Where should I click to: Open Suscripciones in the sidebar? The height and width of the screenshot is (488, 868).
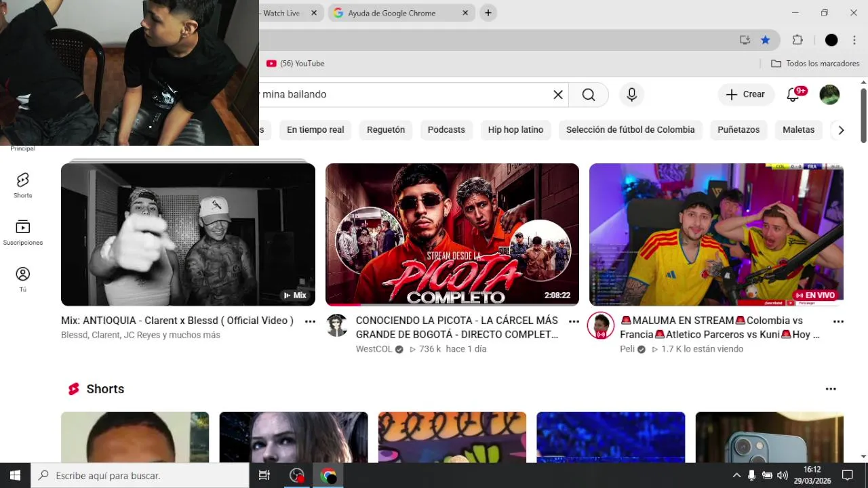[22, 232]
